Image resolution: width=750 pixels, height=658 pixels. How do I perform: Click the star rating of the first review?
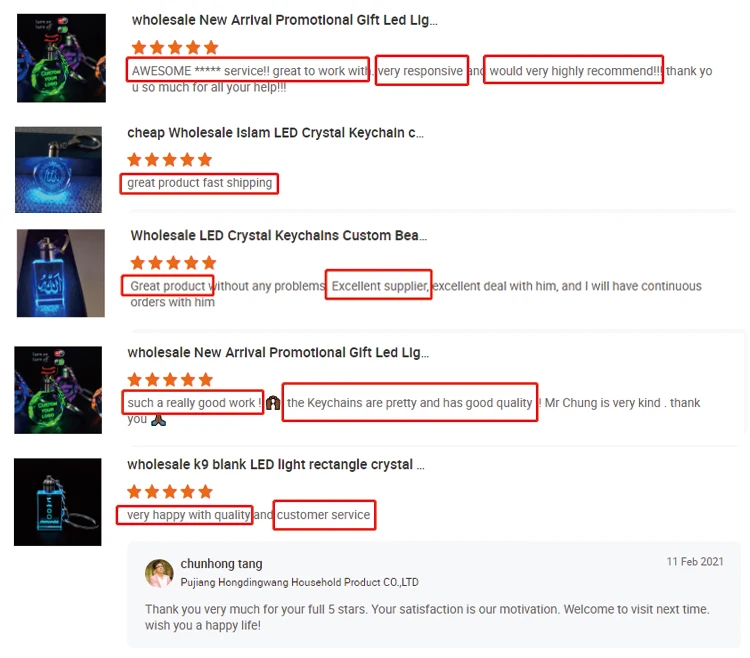tap(175, 47)
